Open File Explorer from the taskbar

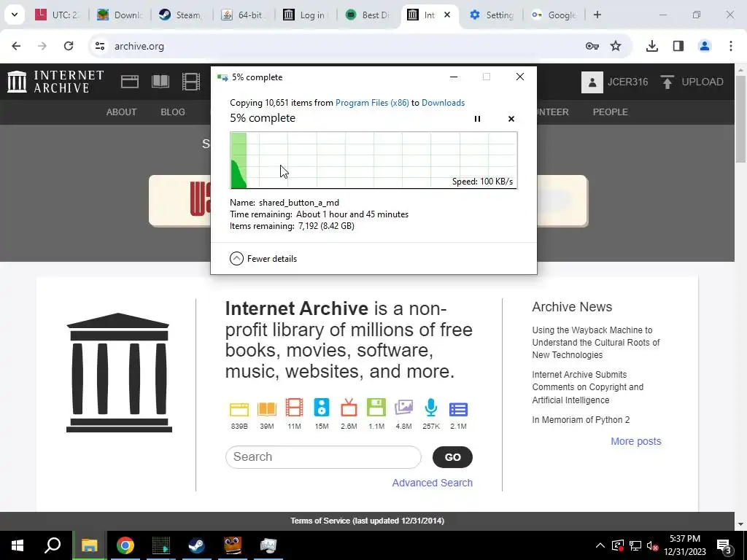(89, 545)
